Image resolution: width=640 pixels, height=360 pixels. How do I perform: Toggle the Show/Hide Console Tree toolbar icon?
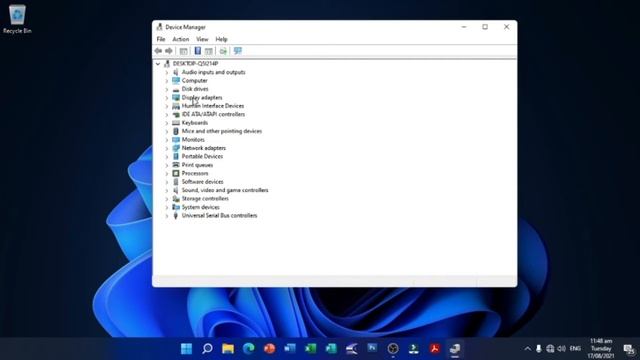(183, 51)
